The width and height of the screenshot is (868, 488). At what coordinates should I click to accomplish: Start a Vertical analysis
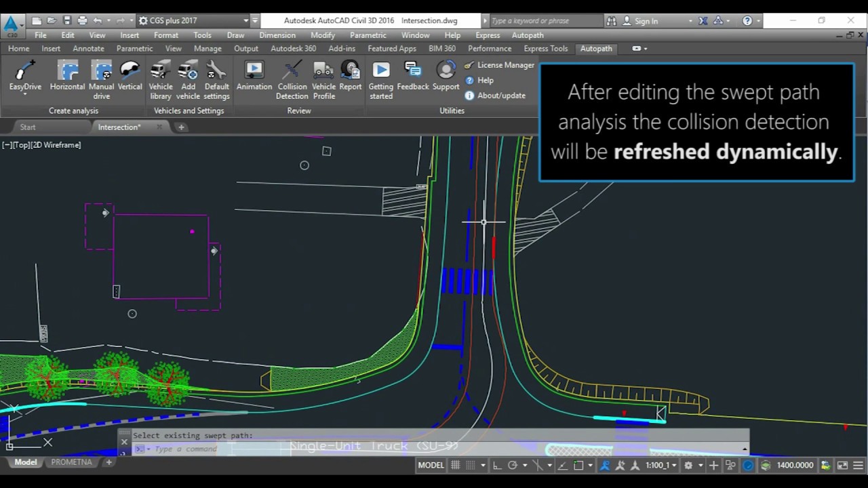coord(130,76)
